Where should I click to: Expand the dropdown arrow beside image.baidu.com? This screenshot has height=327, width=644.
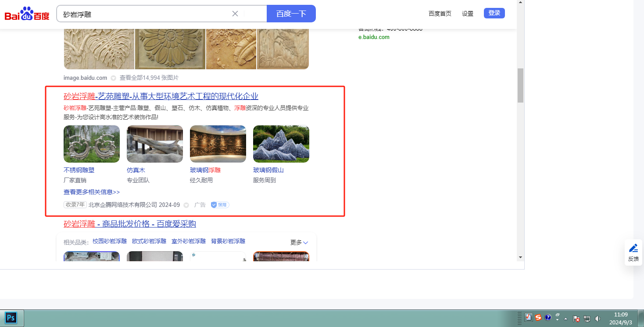pyautogui.click(x=113, y=78)
